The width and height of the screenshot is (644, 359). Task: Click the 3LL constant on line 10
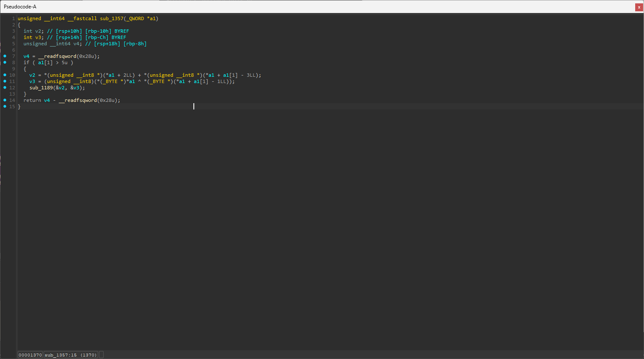251,75
